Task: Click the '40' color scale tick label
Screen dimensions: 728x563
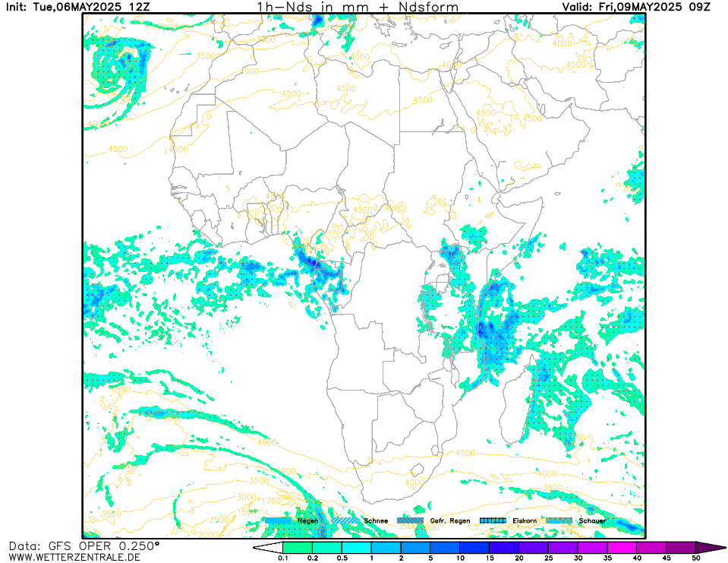Action: (637, 558)
